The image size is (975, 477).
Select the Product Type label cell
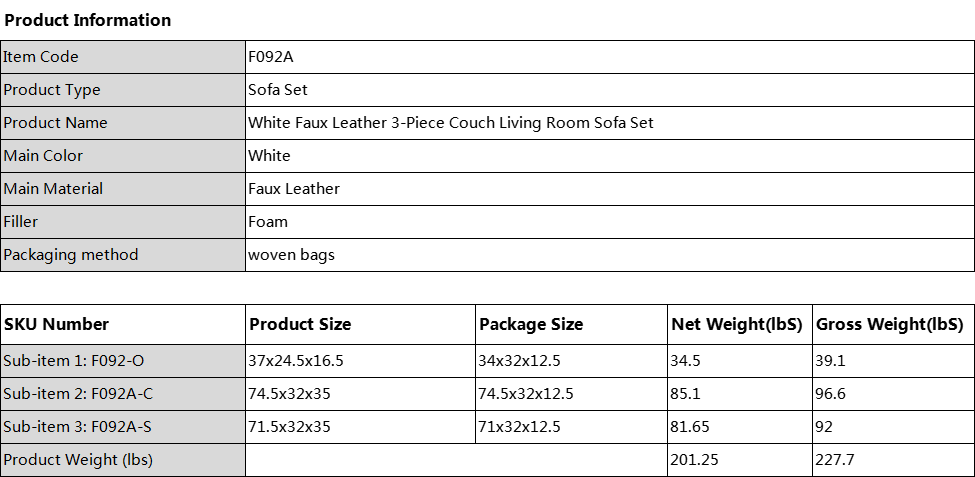52,90
